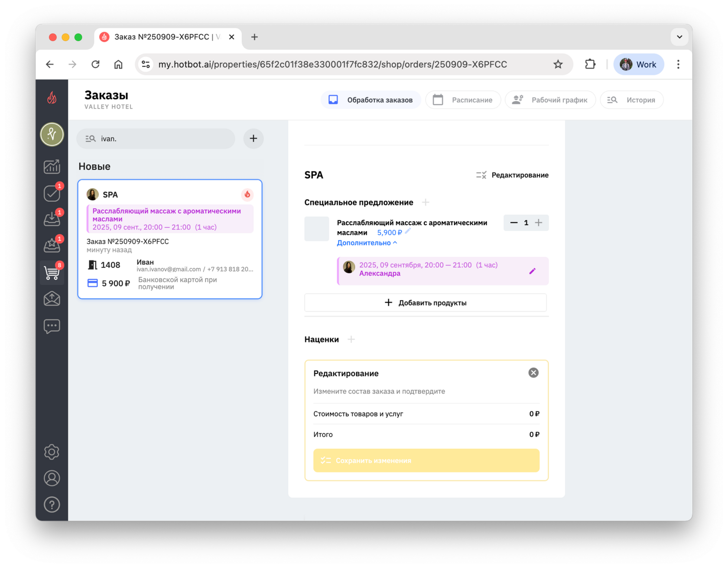Open the user profile icon in sidebar
Screen dimensions: 728x568
click(52, 478)
